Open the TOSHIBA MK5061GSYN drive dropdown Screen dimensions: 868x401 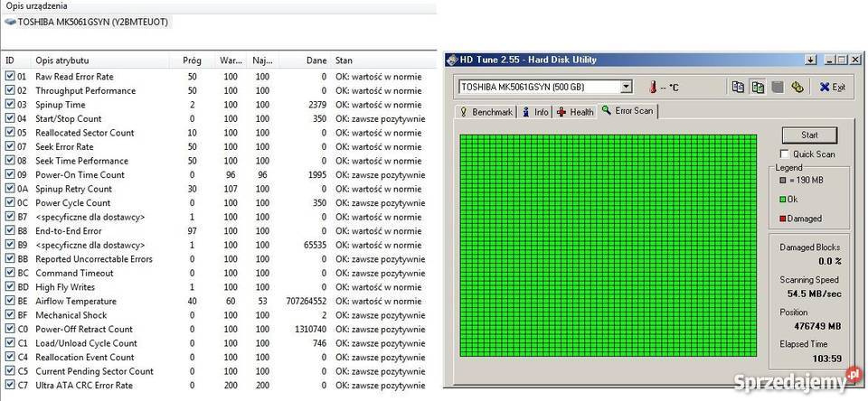point(627,88)
